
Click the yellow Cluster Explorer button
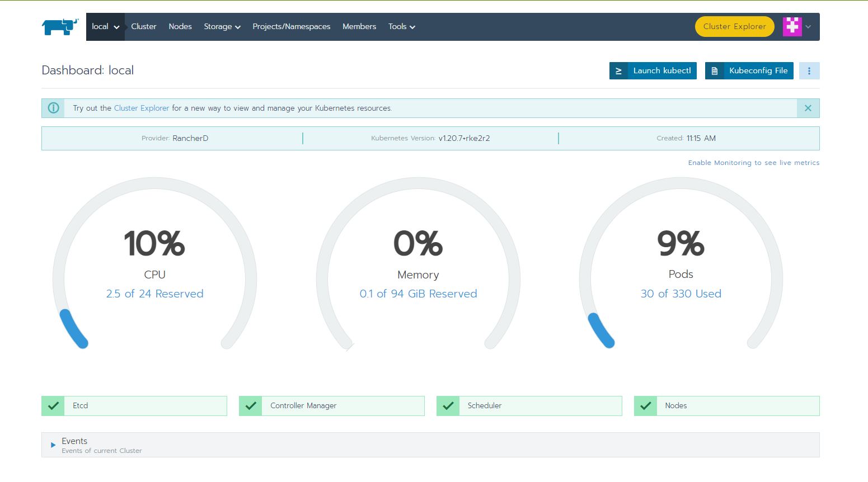734,27
